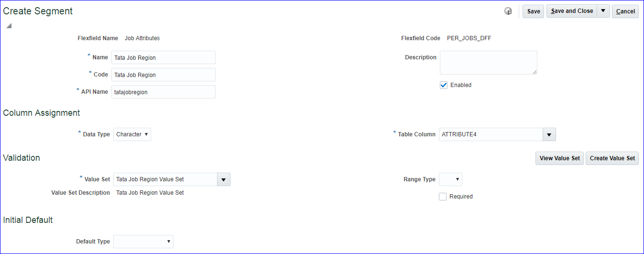Click the Value Set text field
This screenshot has height=254, width=644.
(165, 179)
